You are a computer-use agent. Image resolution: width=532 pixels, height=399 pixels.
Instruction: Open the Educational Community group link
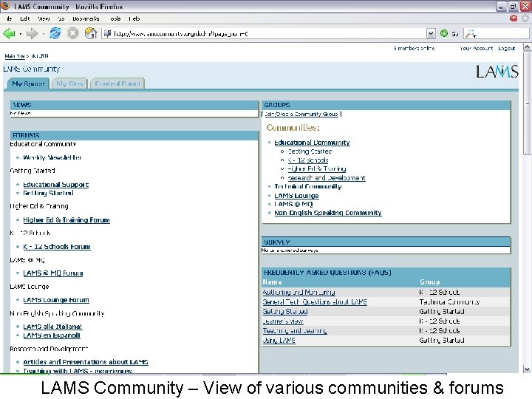(x=312, y=143)
